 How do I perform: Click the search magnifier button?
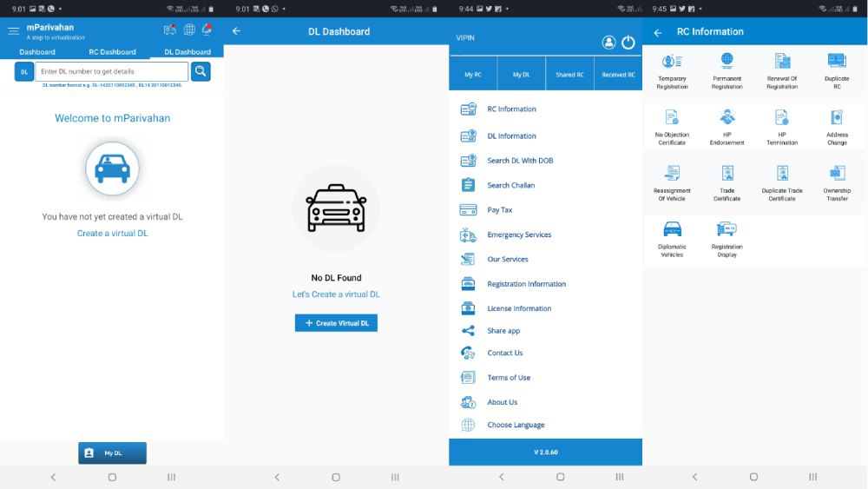tap(201, 71)
